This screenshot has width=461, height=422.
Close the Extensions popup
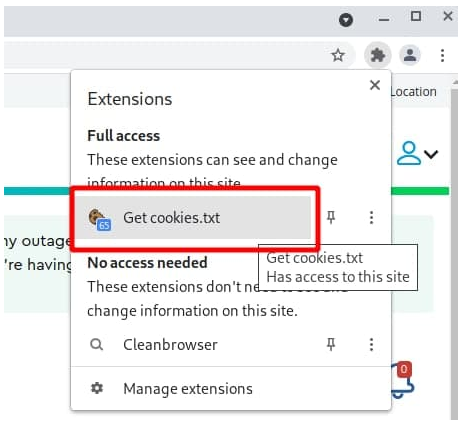click(375, 85)
